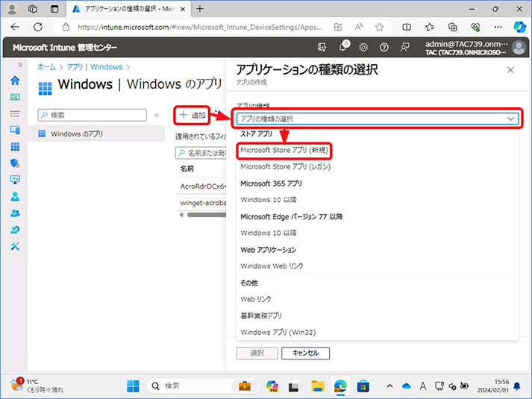Open Tenant administration icon in sidebar

click(15, 230)
